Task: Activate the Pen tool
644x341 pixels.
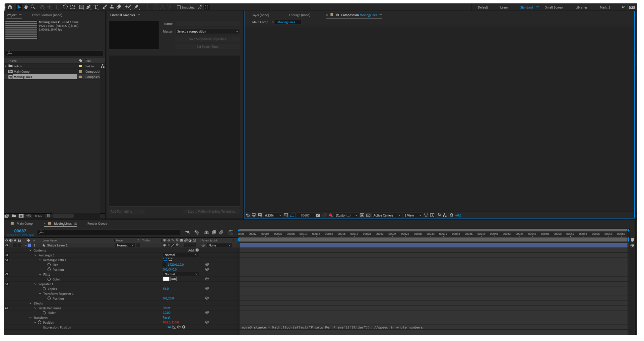Action: pyautogui.click(x=88, y=7)
